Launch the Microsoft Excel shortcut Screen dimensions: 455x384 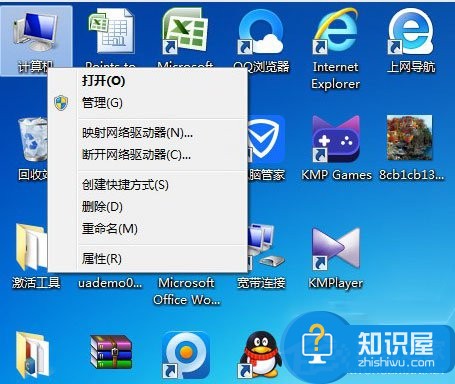tap(185, 31)
